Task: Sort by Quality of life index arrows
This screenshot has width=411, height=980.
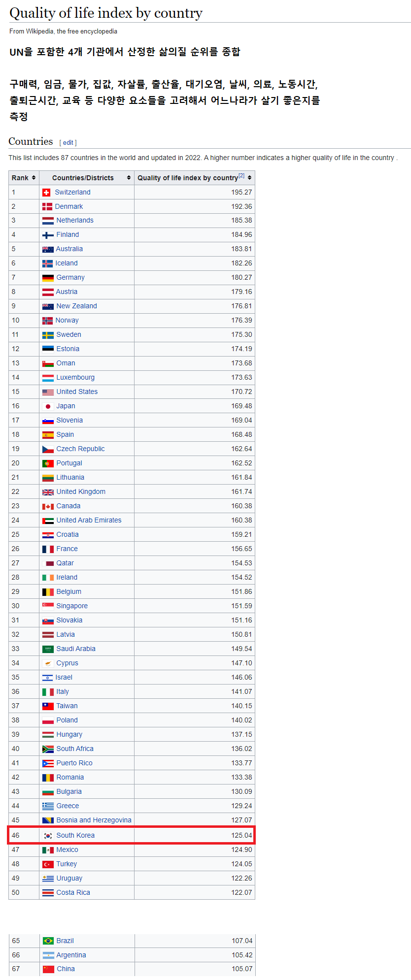Action: click(250, 178)
